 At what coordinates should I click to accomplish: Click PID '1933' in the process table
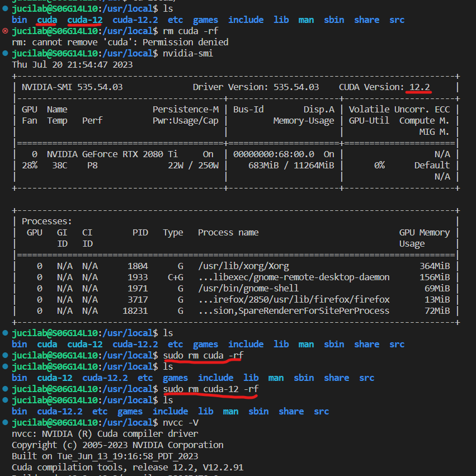[x=138, y=277]
